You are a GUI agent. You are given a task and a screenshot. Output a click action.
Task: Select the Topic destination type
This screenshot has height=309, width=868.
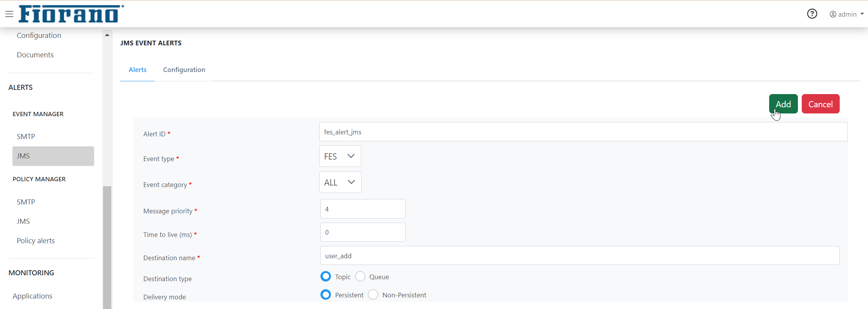point(326,276)
